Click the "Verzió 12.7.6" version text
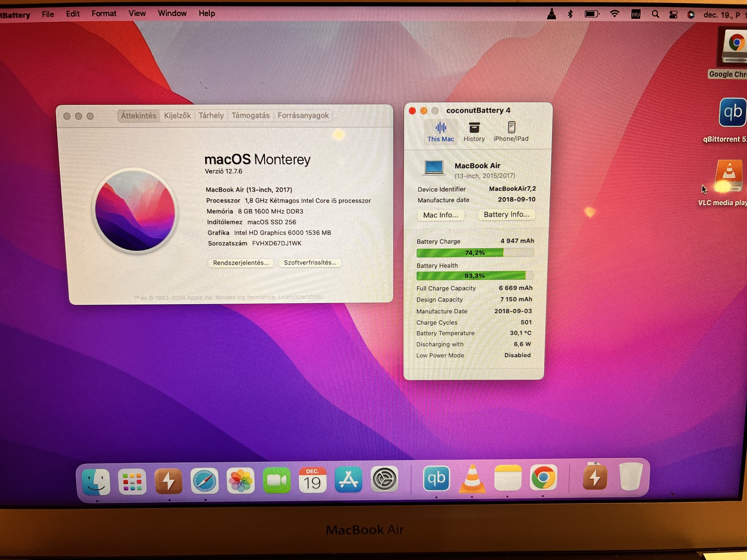 point(223,171)
